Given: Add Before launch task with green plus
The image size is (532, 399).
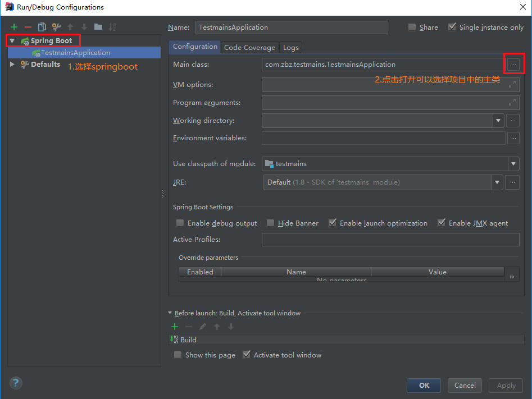Looking at the screenshot, I should click(x=175, y=327).
